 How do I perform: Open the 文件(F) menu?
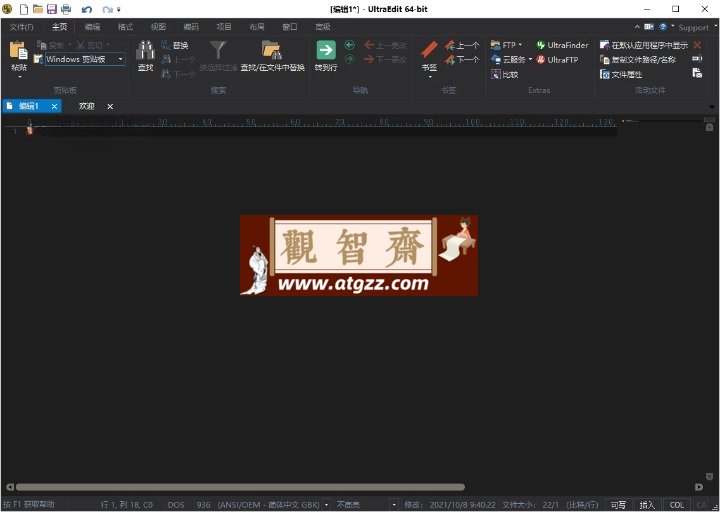coord(22,27)
